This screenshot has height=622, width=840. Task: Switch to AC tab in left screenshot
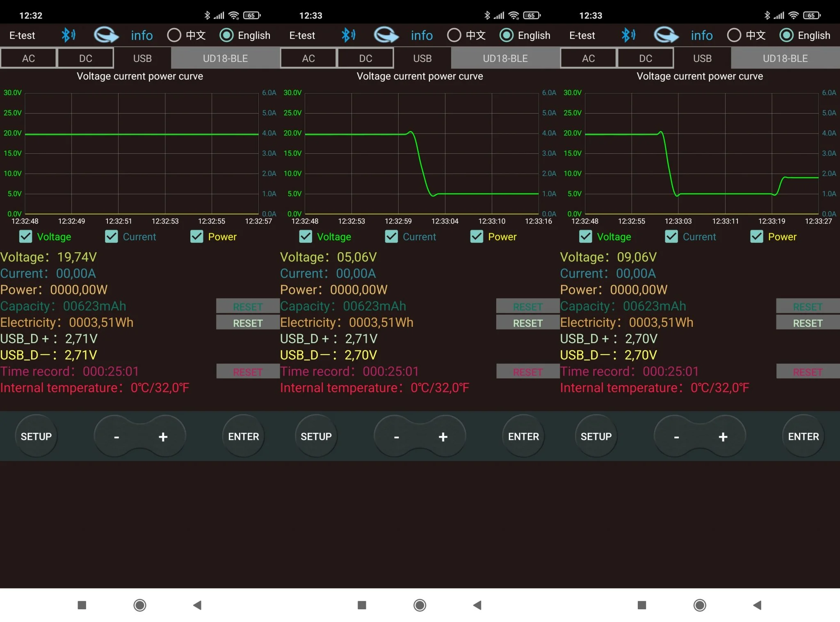[x=28, y=58]
